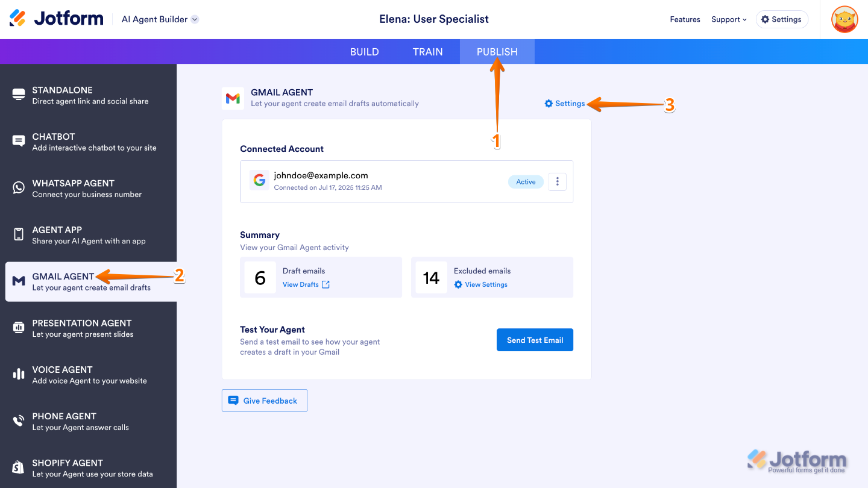Open the user avatar profile menu
The height and width of the screenshot is (488, 868).
click(844, 19)
